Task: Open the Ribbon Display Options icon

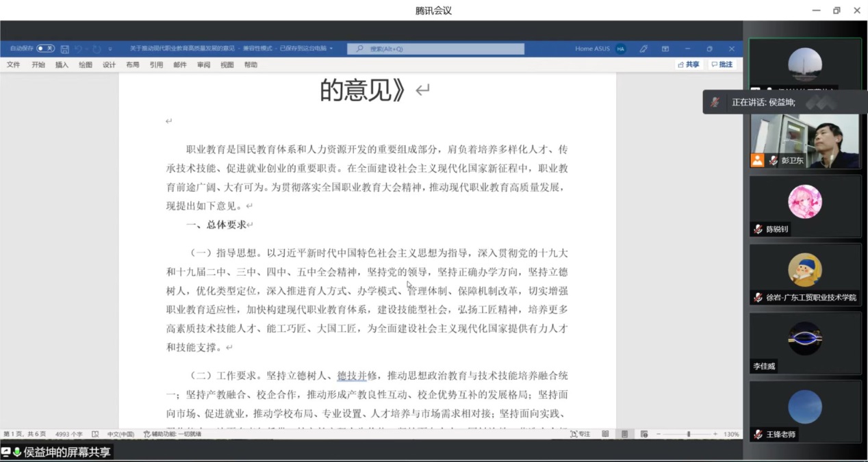Action: coord(665,49)
